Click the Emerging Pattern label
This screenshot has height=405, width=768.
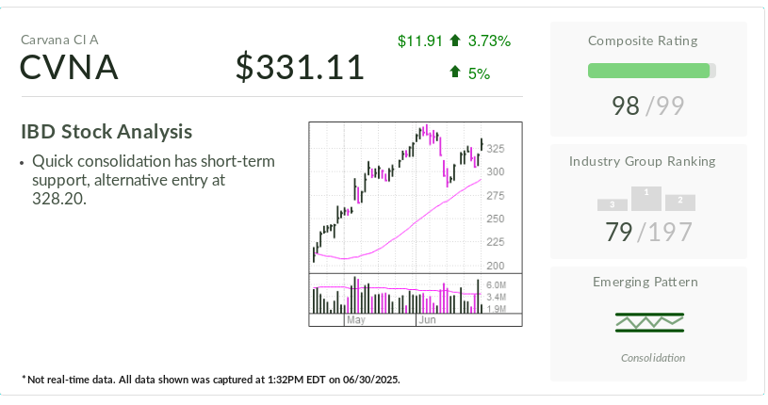coord(645,282)
